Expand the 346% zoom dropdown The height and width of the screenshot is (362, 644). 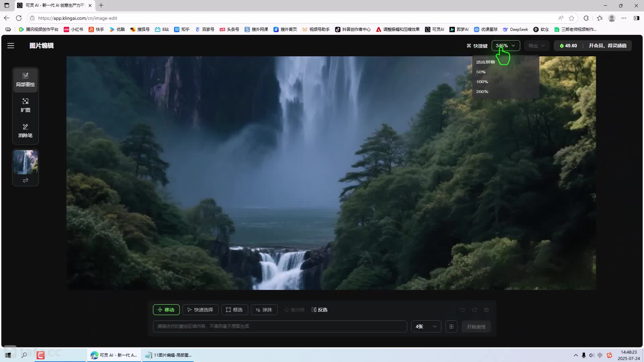(x=505, y=46)
